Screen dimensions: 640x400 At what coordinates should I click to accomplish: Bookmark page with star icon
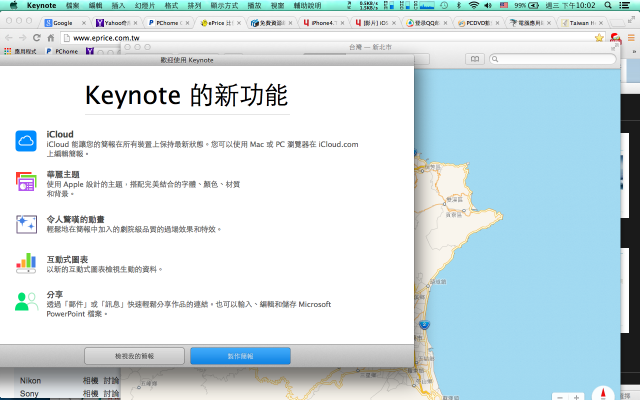click(x=599, y=38)
